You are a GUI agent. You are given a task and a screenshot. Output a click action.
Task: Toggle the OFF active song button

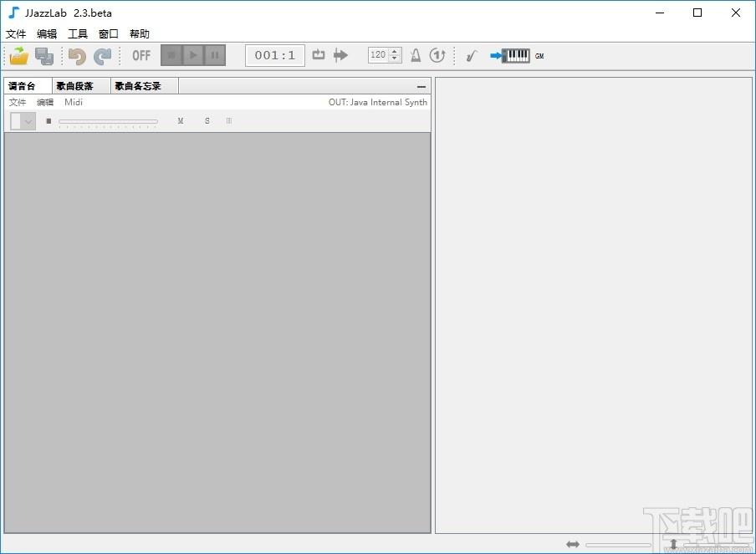[141, 55]
